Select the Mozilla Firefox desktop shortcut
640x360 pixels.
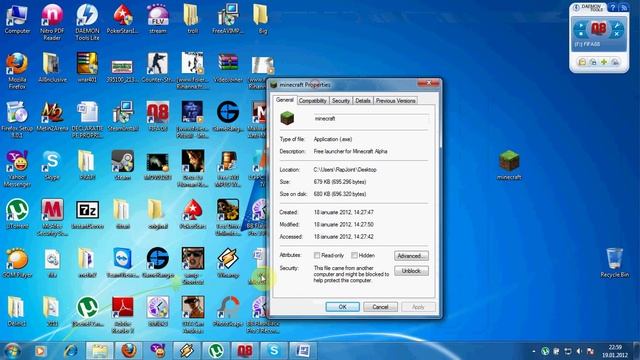[x=17, y=70]
